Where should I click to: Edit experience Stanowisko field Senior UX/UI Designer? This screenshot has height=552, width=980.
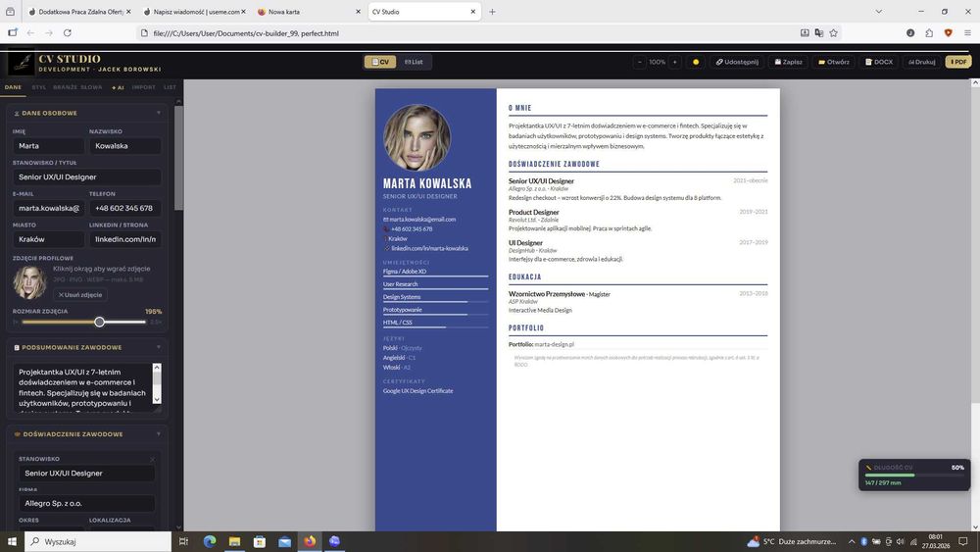click(x=87, y=474)
